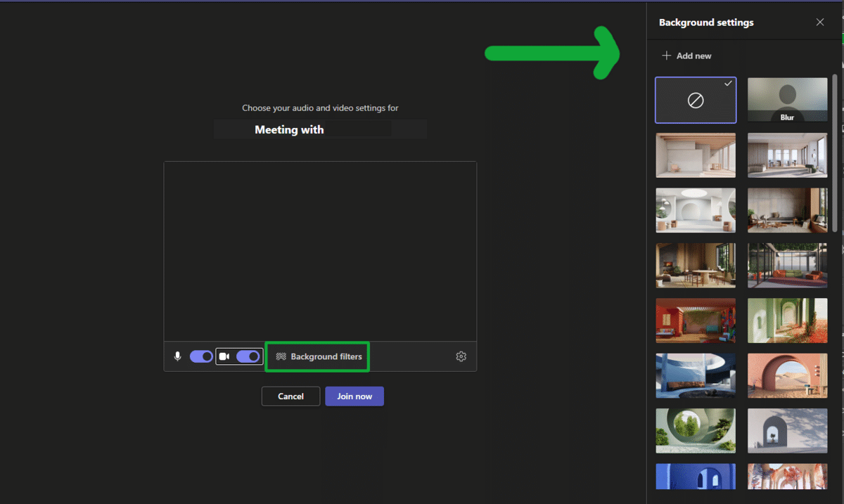Viewport: 844px width, 504px height.
Task: Open Background filters
Action: 318,356
